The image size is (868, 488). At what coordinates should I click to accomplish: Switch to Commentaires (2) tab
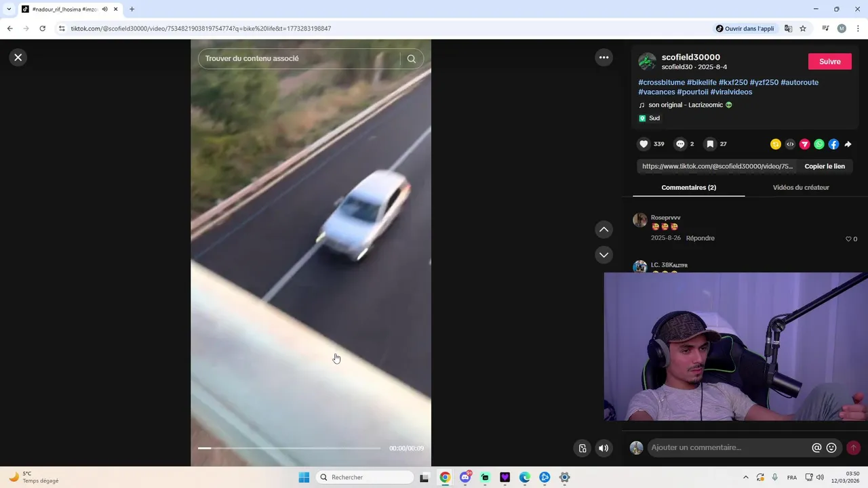click(x=688, y=188)
